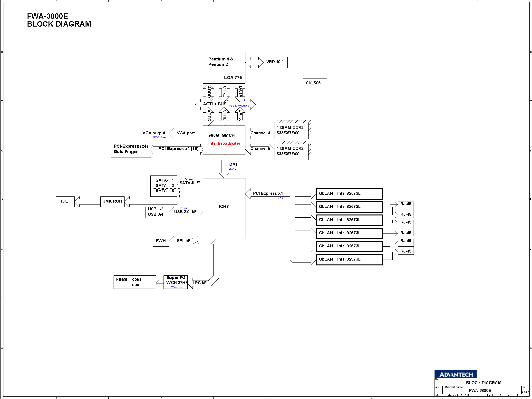
Task: Select the DIMM DDR2 block on Channel B
Action: [x=291, y=151]
